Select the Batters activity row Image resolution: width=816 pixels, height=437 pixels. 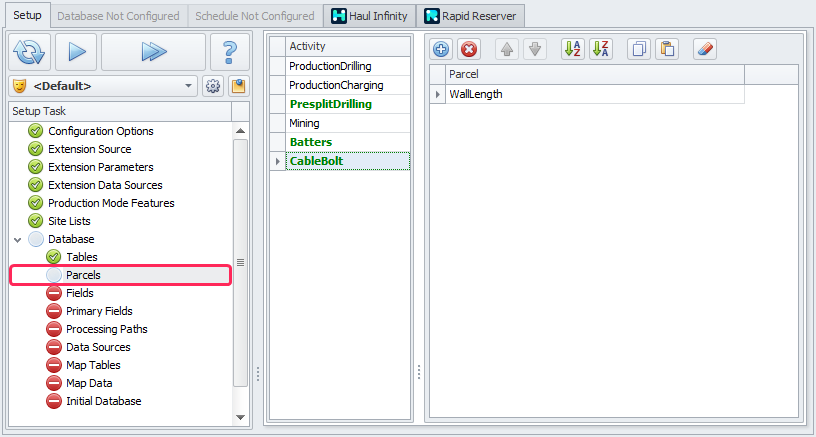click(x=348, y=142)
